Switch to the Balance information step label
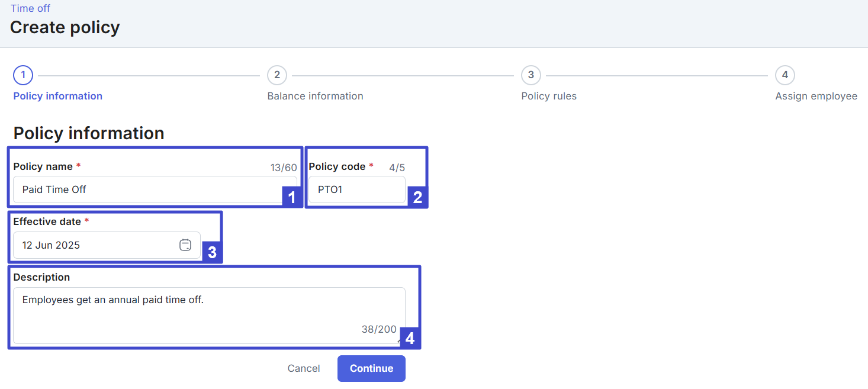 [315, 96]
